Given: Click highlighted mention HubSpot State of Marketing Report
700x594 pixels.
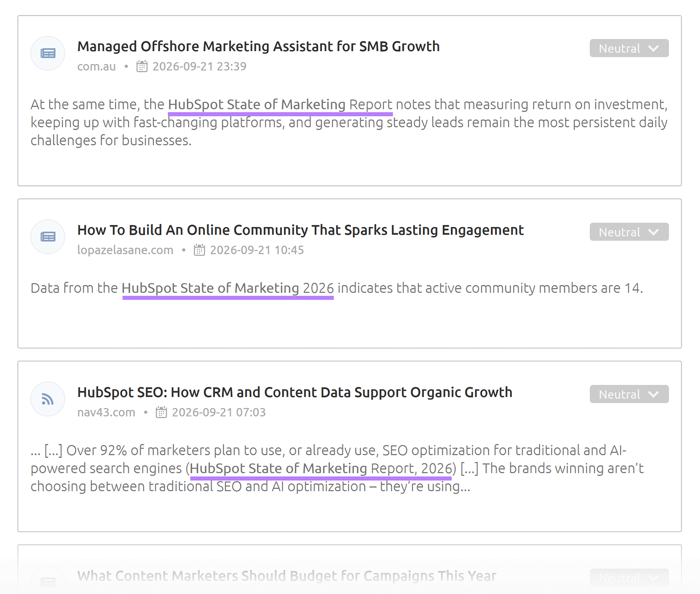Looking at the screenshot, I should tap(280, 105).
